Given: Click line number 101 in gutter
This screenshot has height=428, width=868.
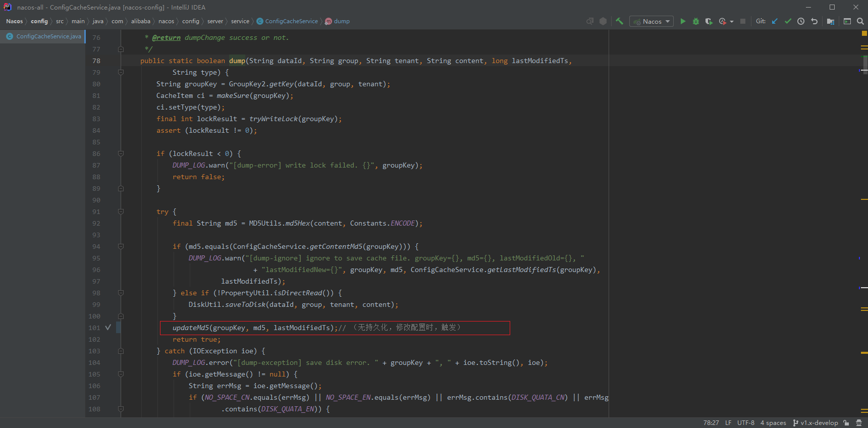Looking at the screenshot, I should click(94, 328).
